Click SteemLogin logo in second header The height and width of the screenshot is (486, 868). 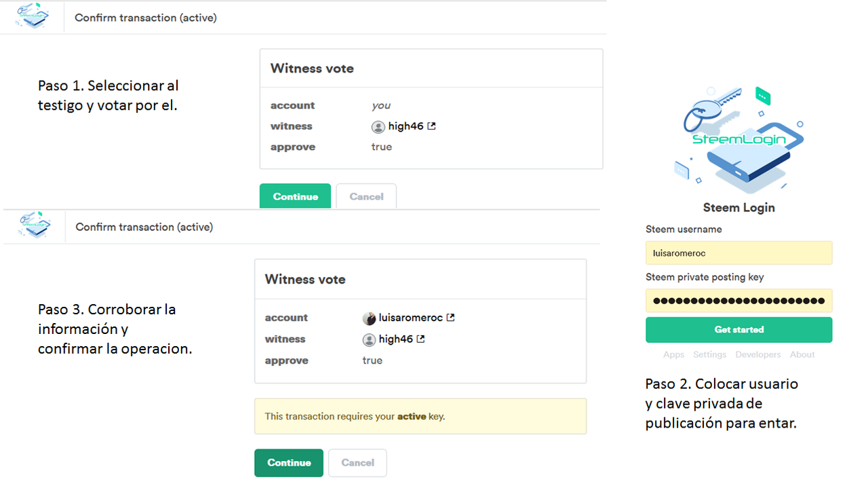coord(37,225)
